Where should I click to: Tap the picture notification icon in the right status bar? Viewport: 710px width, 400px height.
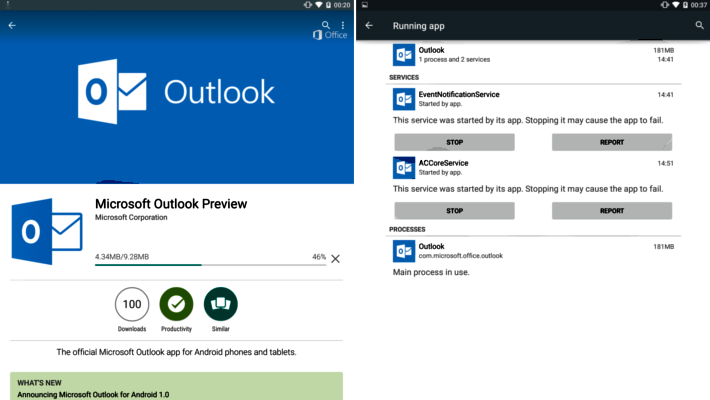pos(365,5)
